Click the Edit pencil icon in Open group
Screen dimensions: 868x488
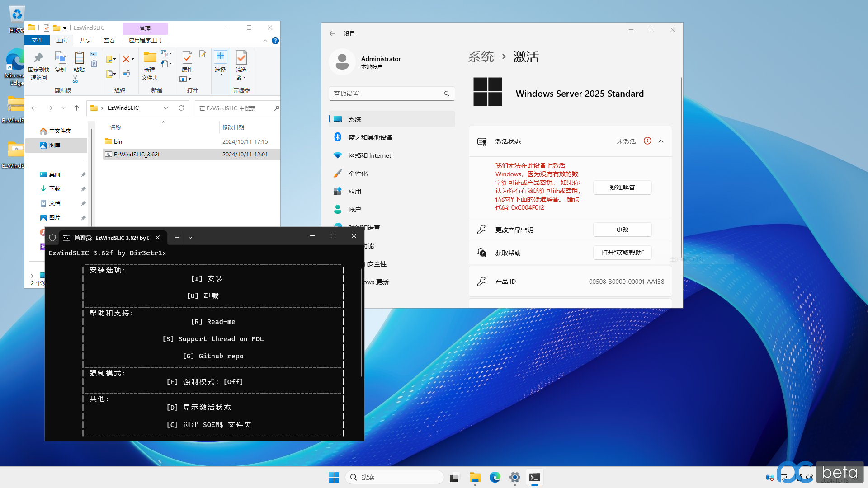coord(203,54)
